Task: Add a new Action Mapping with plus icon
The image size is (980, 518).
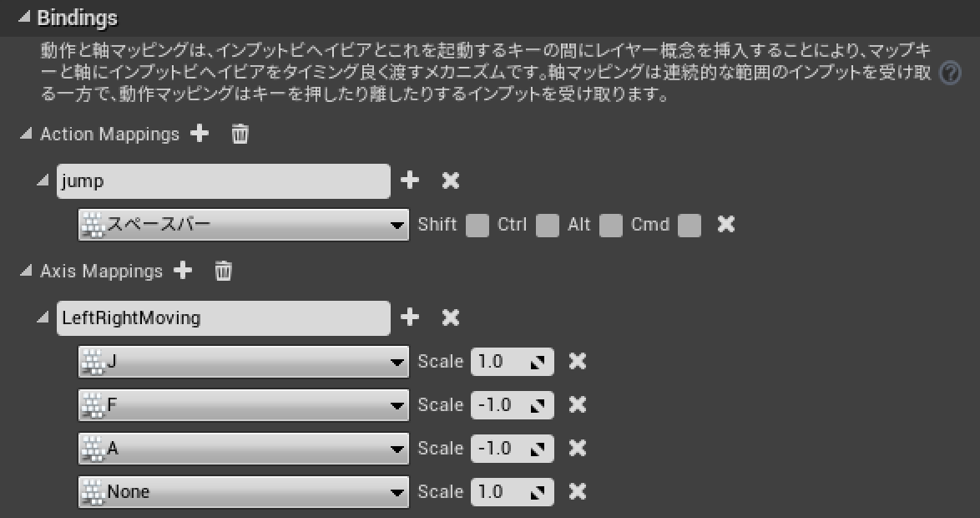Action: (x=200, y=133)
